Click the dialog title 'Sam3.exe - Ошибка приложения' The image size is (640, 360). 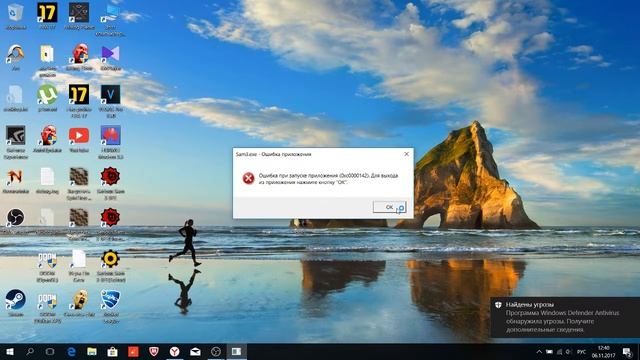click(x=273, y=154)
